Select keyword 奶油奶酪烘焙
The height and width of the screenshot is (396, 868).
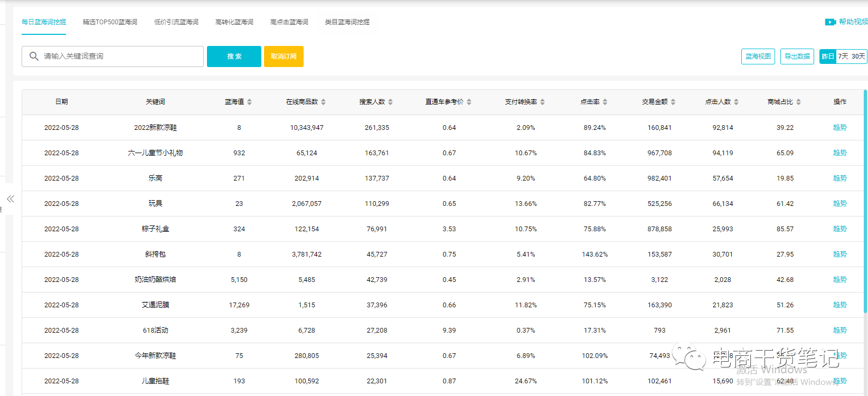155,280
